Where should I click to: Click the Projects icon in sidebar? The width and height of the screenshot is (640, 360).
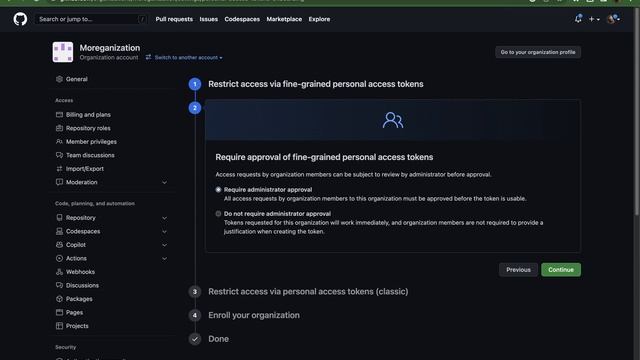59,326
